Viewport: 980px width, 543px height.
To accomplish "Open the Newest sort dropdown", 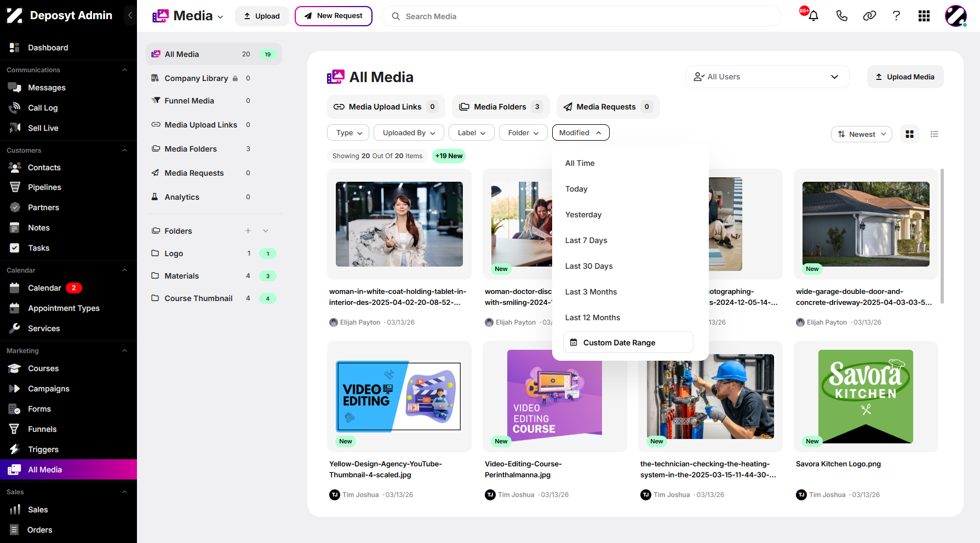I will pos(862,134).
